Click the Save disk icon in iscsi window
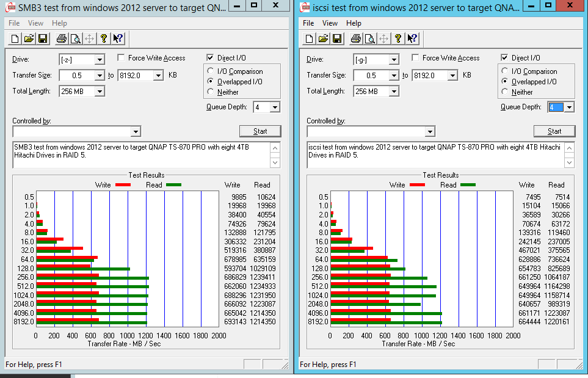The height and width of the screenshot is (378, 588). point(337,38)
